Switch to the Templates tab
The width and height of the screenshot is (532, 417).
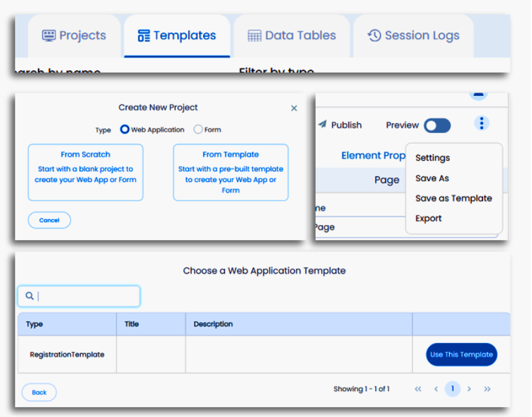177,36
